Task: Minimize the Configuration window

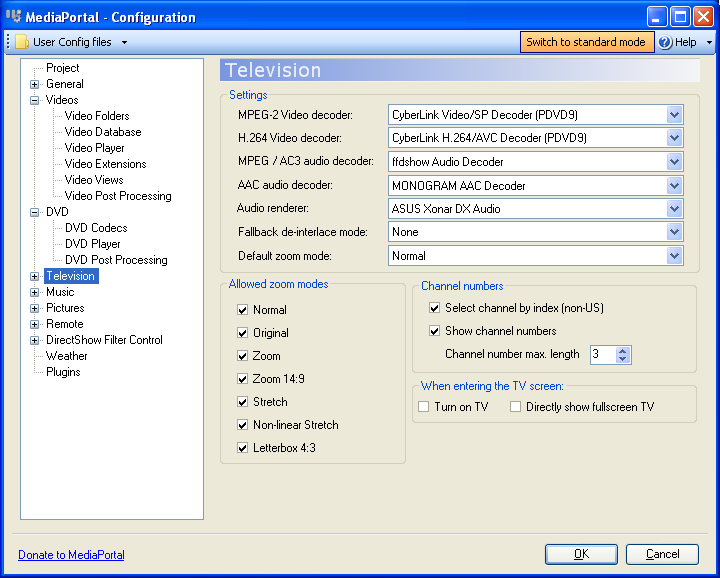Action: [657, 17]
